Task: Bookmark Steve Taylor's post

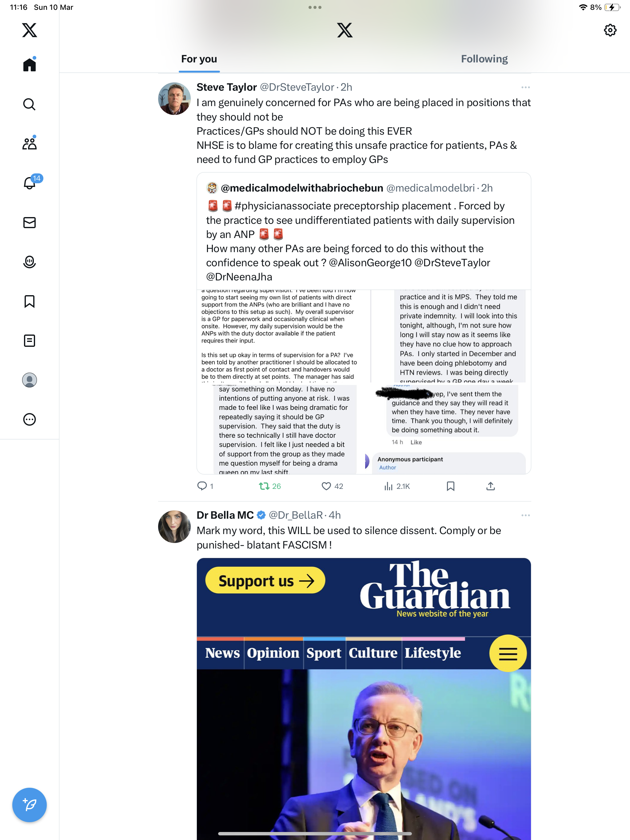Action: click(450, 486)
